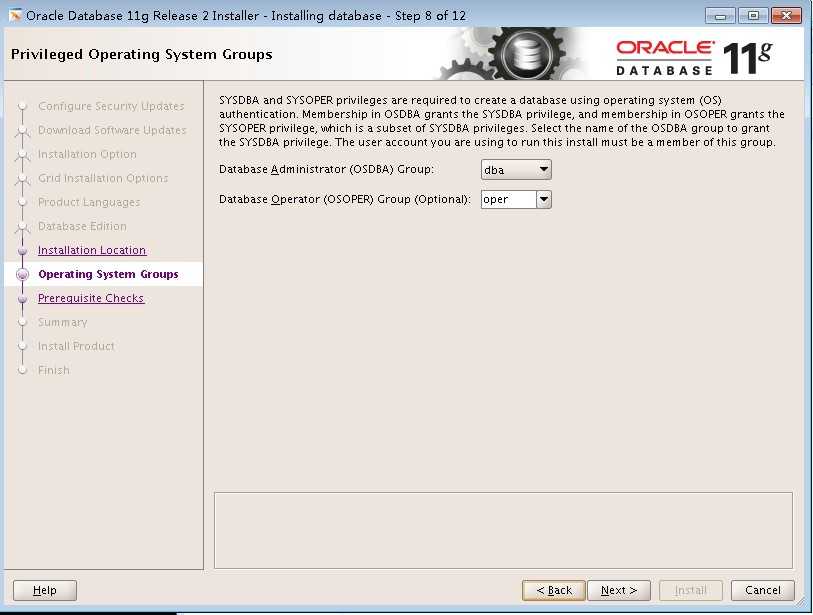
Task: Click the empty message area at the bottom
Action: [x=503, y=530]
